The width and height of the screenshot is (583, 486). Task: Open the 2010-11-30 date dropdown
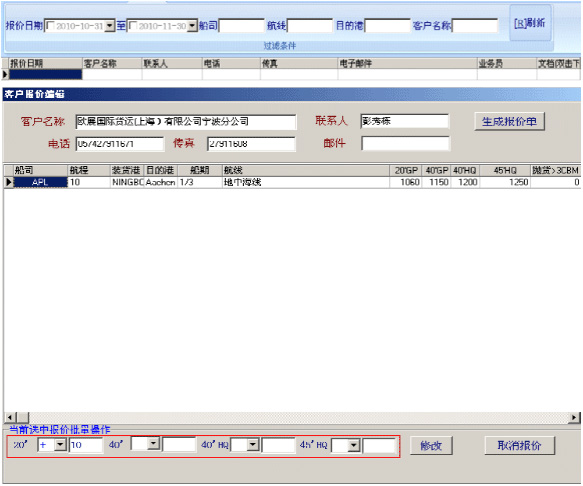click(x=192, y=26)
